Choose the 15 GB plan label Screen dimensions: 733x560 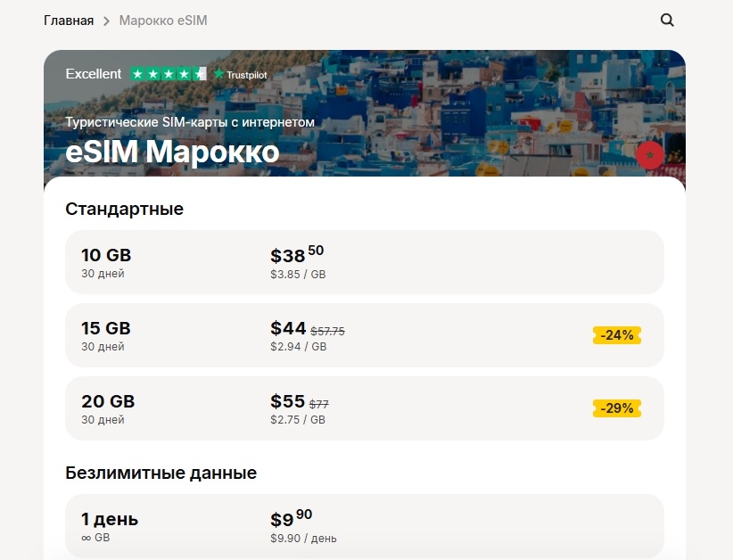pos(106,328)
